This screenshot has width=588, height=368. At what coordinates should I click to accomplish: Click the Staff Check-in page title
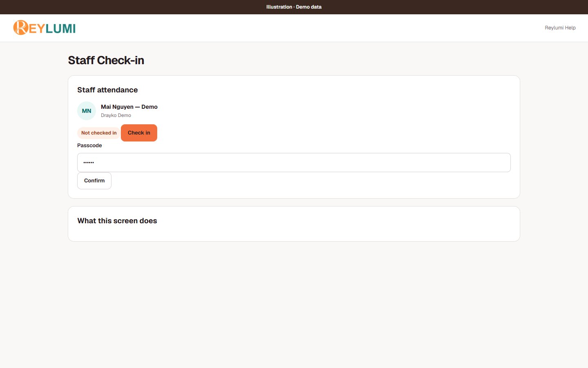pos(106,61)
